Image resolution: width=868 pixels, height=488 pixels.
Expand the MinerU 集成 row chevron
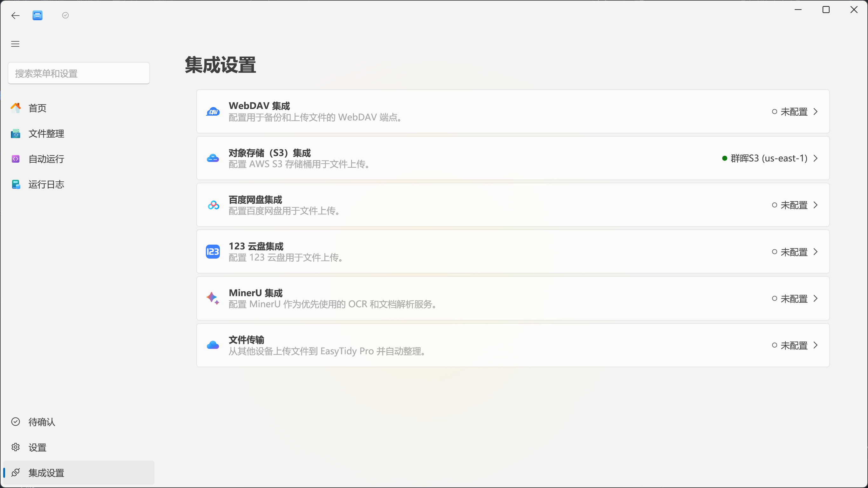(816, 298)
